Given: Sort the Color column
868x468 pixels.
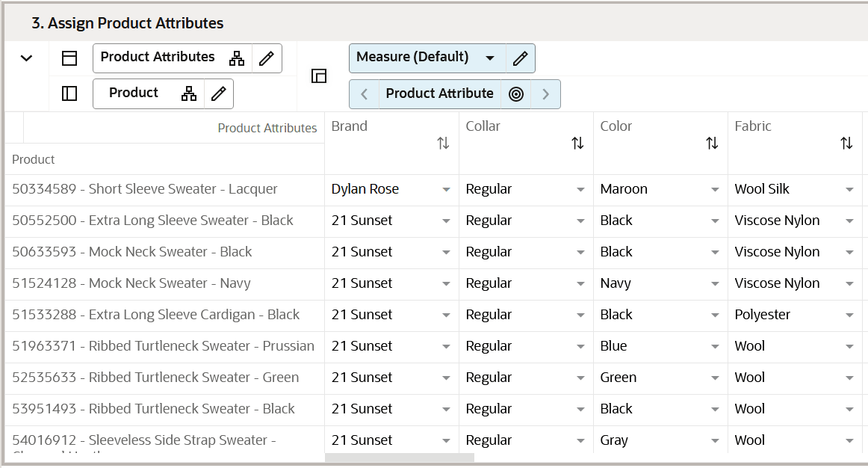Looking at the screenshot, I should [712, 142].
